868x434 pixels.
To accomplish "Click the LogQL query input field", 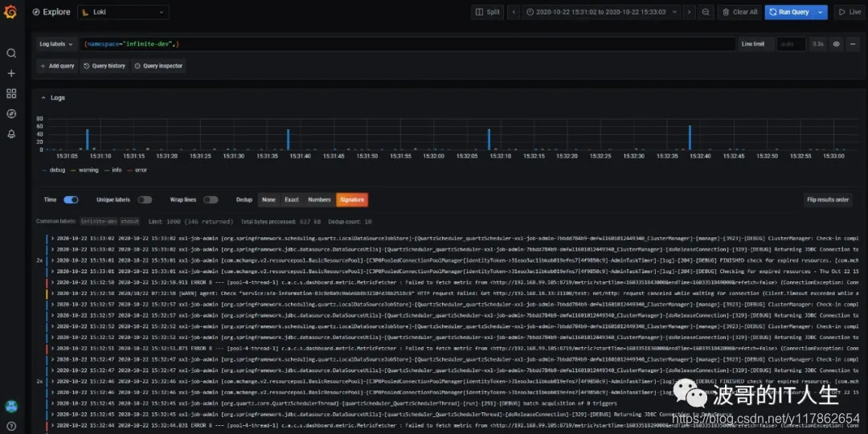I will pos(407,43).
